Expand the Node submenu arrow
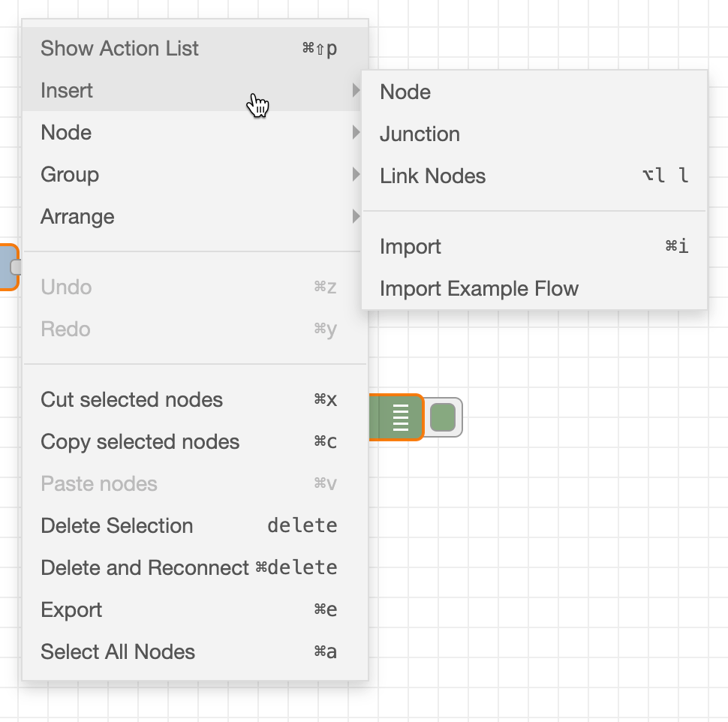 [356, 132]
